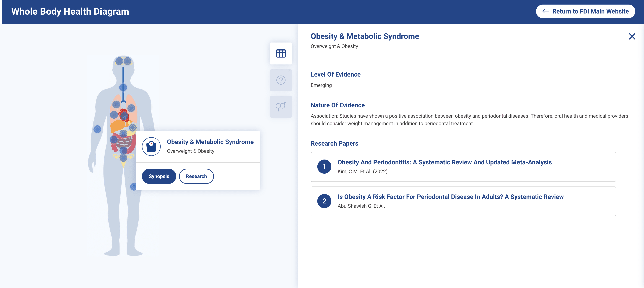
Task: Open the table view icon
Action: coord(281,53)
